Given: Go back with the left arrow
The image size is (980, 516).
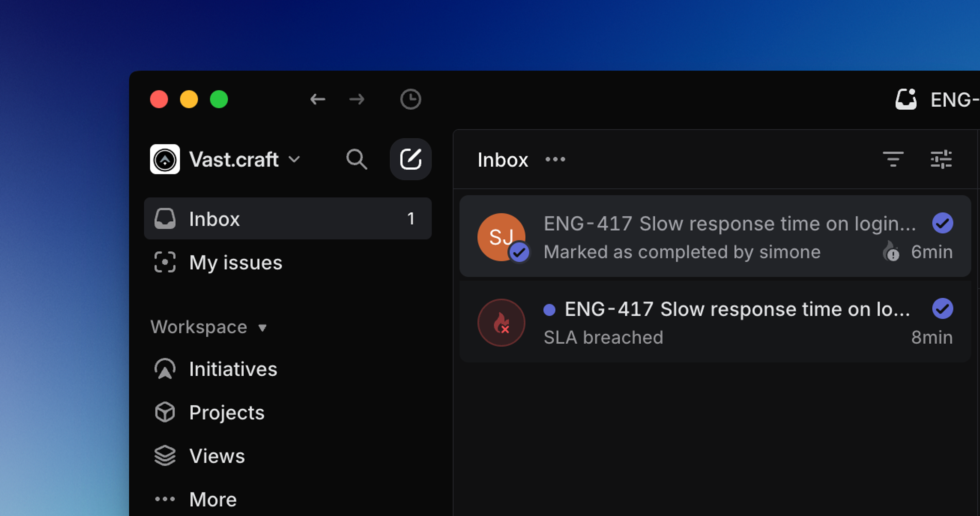Looking at the screenshot, I should 318,99.
